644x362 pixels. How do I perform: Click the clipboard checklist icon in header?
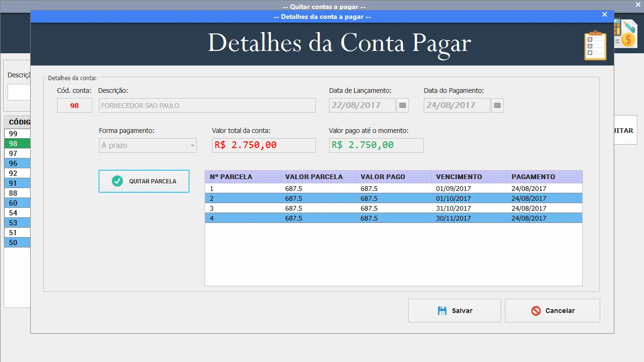595,45
